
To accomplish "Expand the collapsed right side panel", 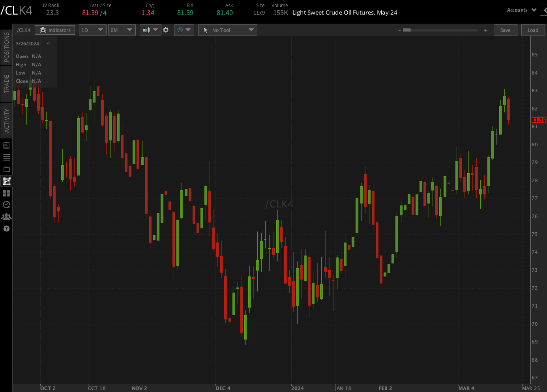I will point(544,11).
